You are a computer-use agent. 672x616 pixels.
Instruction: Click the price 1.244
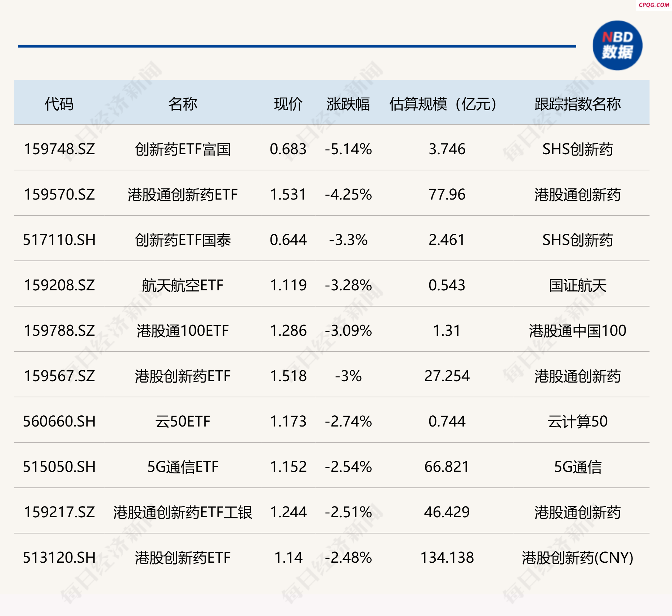tap(288, 512)
